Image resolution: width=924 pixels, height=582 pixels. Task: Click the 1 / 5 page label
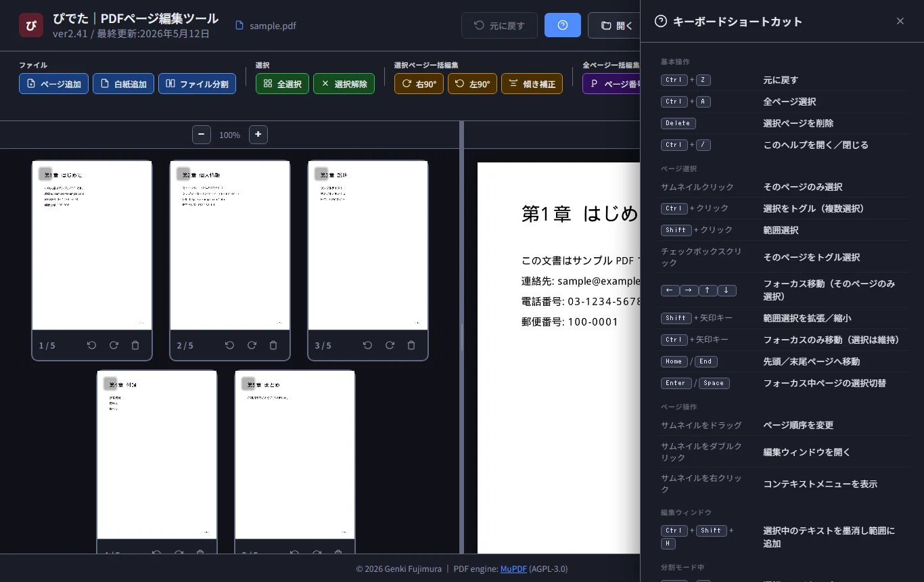pos(47,346)
